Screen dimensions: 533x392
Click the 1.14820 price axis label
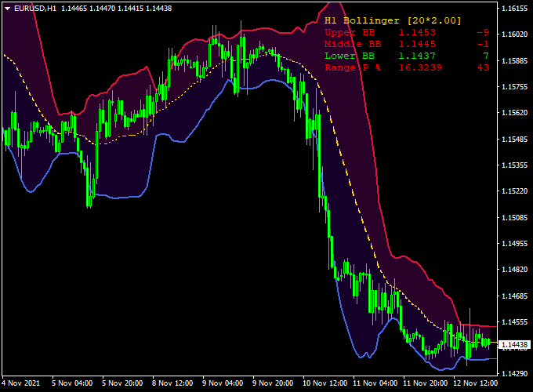pos(514,270)
